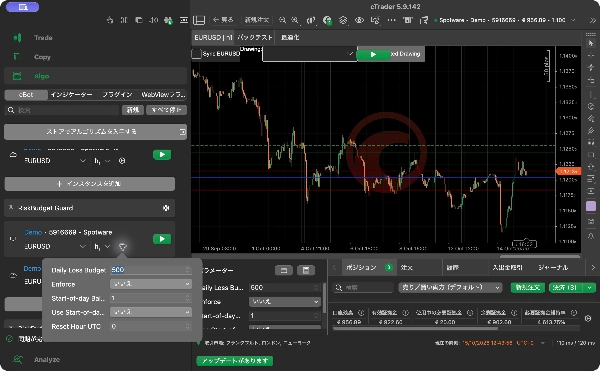
Task: Expand the symbol dropdown of first EURUSD instance
Action: tap(82, 161)
